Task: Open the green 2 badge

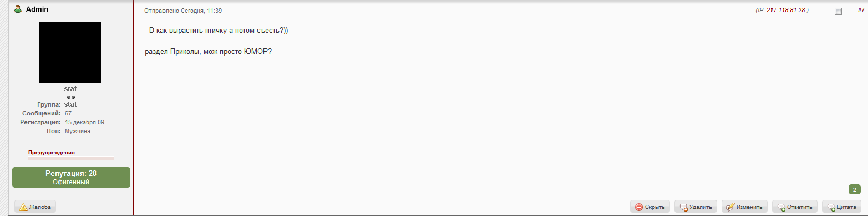Action: [x=855, y=189]
